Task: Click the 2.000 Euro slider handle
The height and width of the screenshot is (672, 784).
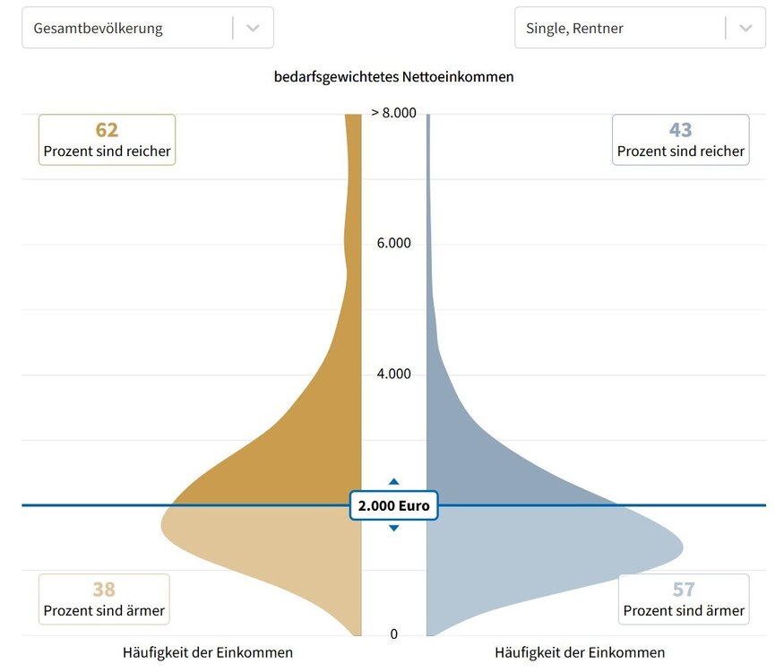Action: tap(393, 505)
